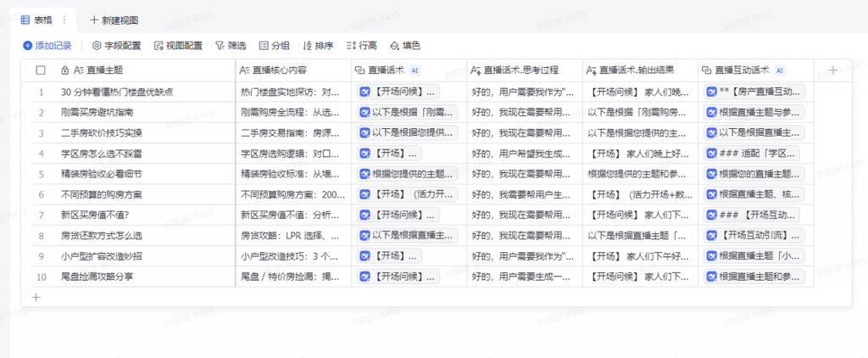Open AI result icon in row 9 直播话术
This screenshot has width=868, height=358.
click(364, 256)
